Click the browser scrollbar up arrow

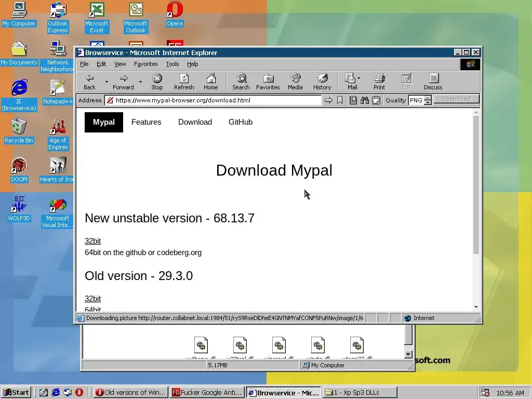tap(476, 112)
